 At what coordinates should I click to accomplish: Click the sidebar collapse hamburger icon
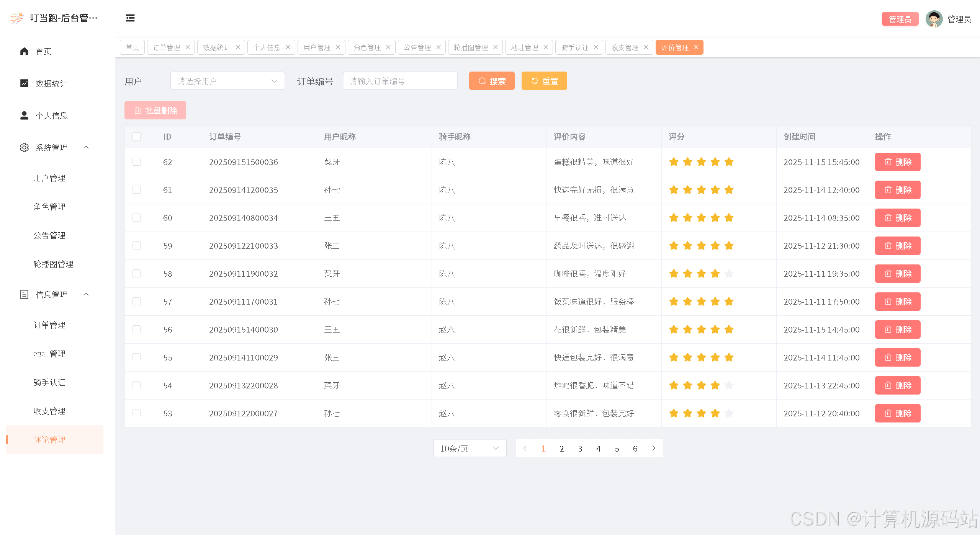click(130, 18)
